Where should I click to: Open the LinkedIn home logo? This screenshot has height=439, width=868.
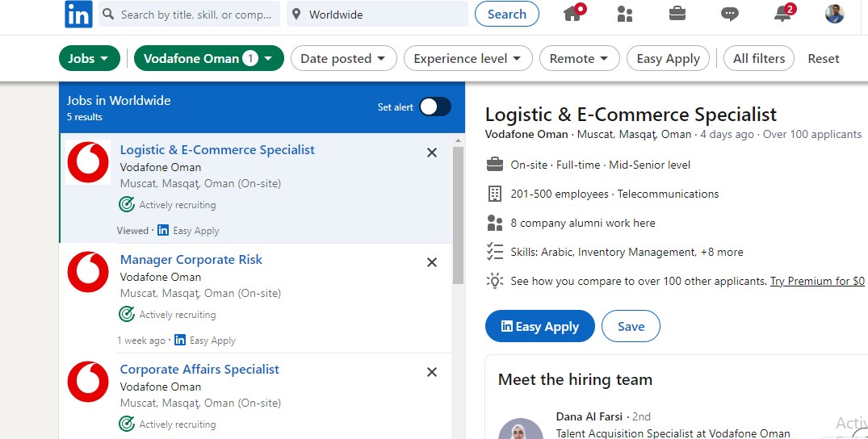point(78,15)
